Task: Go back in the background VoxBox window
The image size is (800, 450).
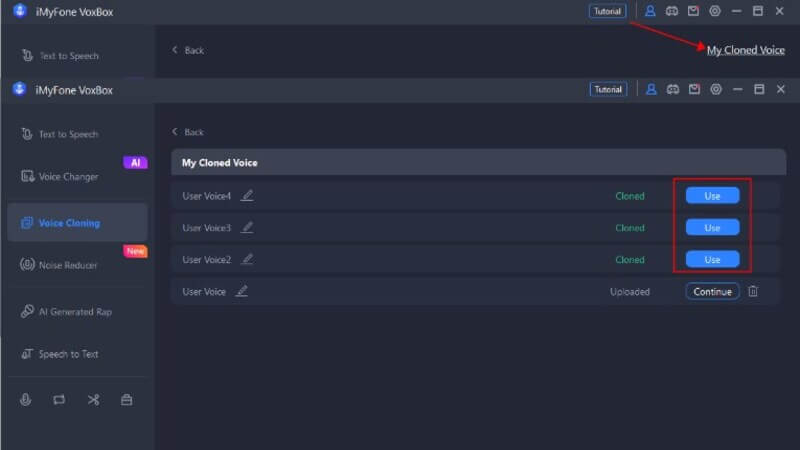Action: pos(188,50)
